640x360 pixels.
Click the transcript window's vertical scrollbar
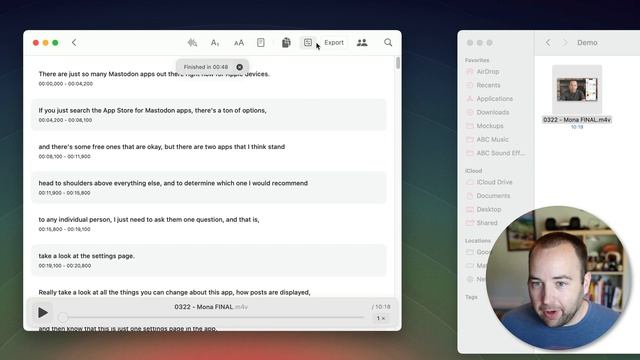[398, 63]
